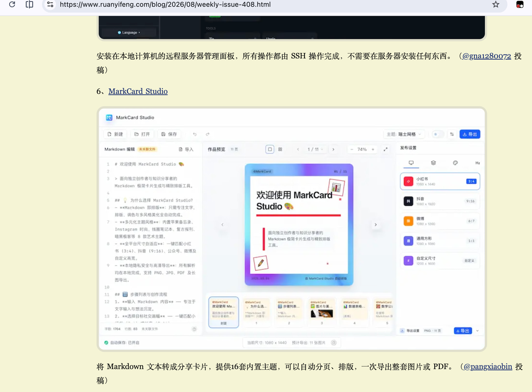Expand preview with the fullscreen arrows icon
The height and width of the screenshot is (392, 532).
[385, 149]
